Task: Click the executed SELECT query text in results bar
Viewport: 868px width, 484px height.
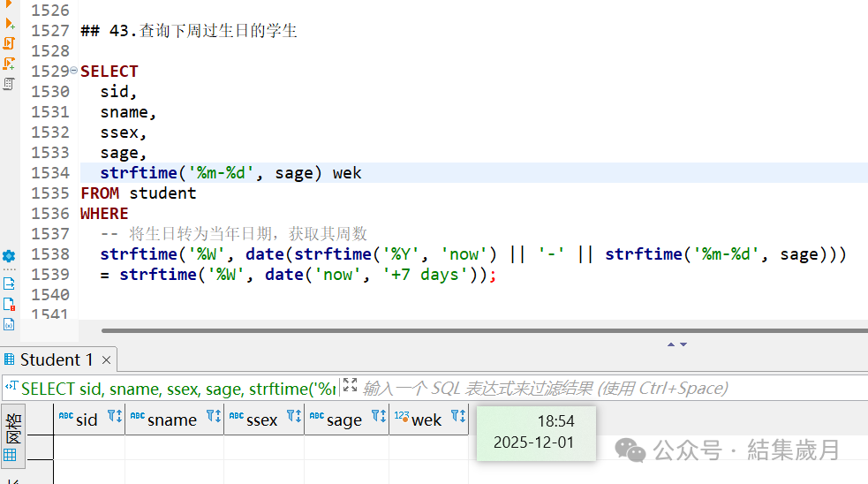Action: click(x=178, y=389)
